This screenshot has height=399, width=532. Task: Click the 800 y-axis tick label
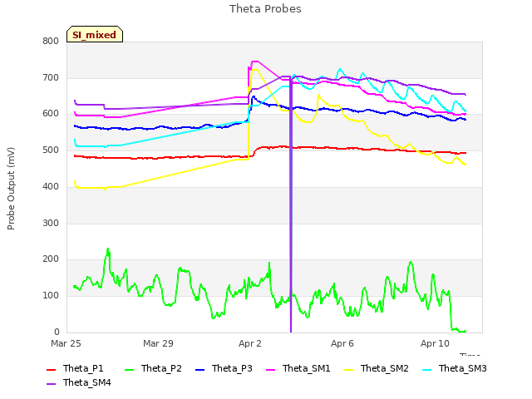[51, 42]
